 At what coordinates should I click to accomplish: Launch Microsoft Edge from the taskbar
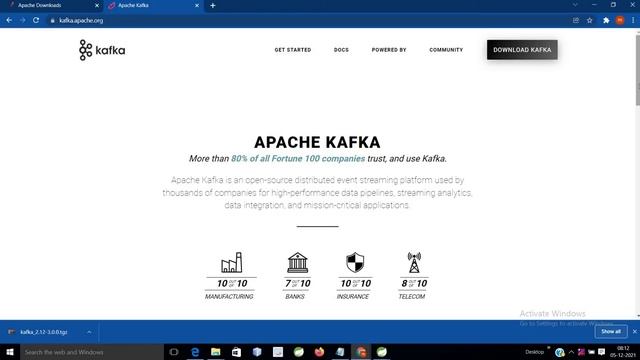tap(195, 352)
